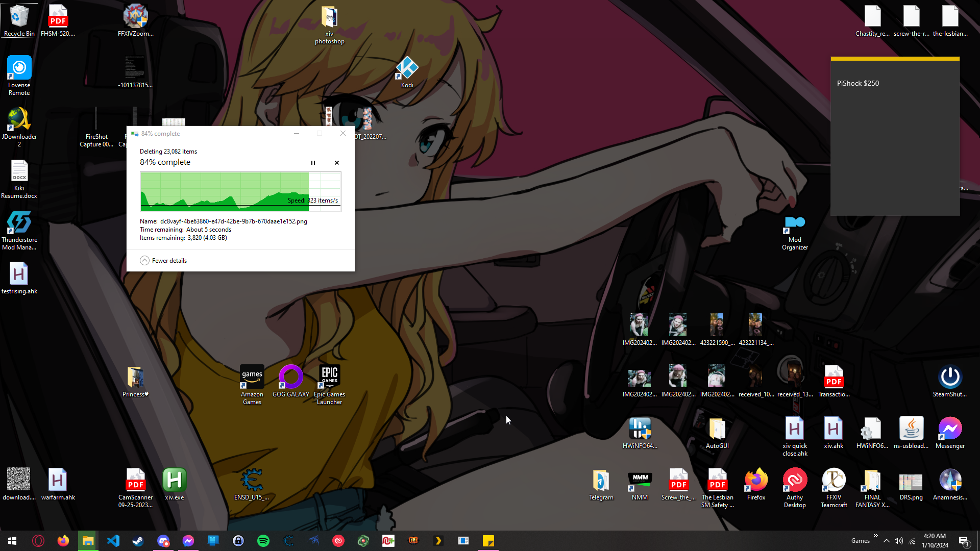The height and width of the screenshot is (551, 980).
Task: Select the warfarm.ahk script file
Action: coord(58,485)
